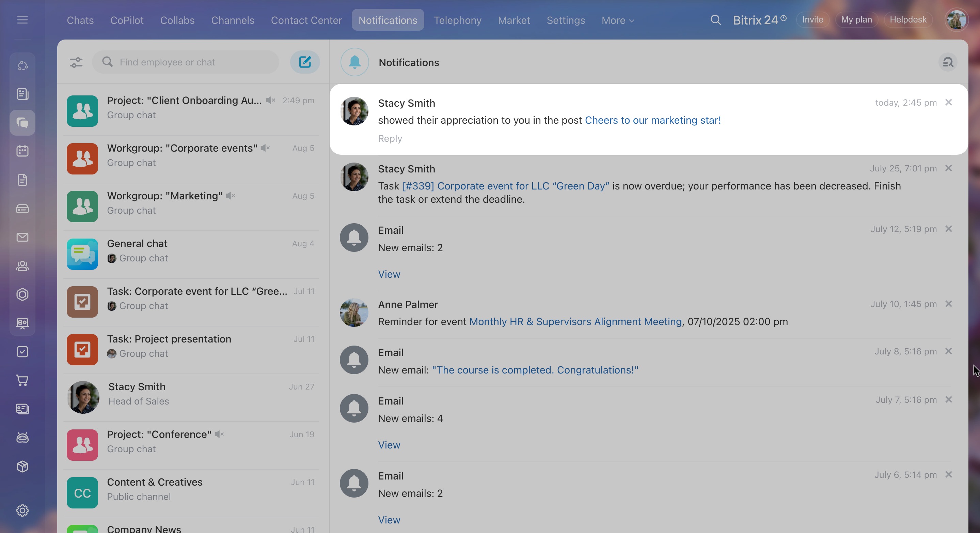Click the search notifications icon in header
Screen dimensions: 980x533
coord(948,62)
